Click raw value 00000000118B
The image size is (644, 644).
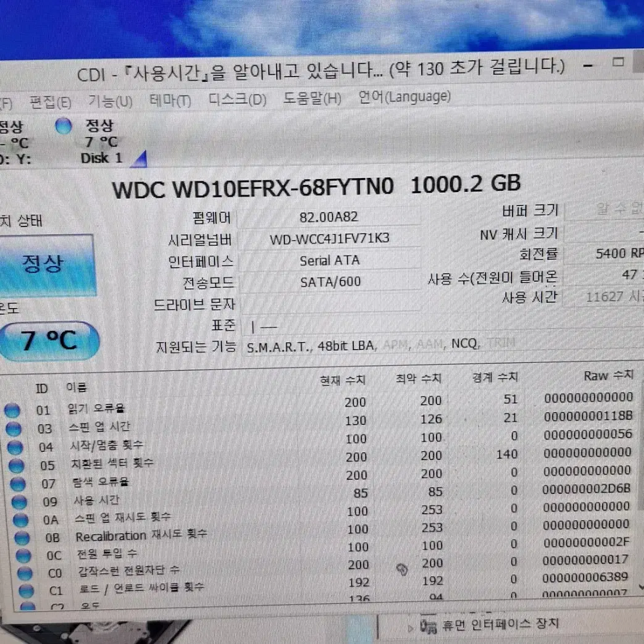(x=588, y=416)
